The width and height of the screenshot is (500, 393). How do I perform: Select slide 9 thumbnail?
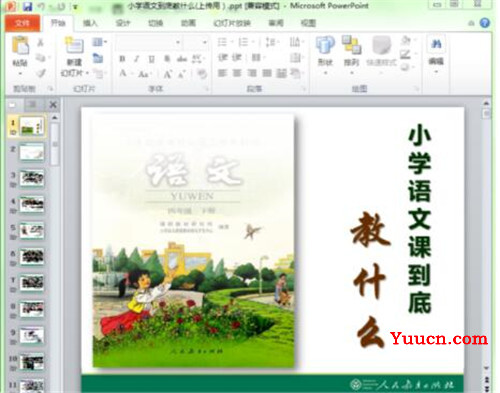click(32, 336)
